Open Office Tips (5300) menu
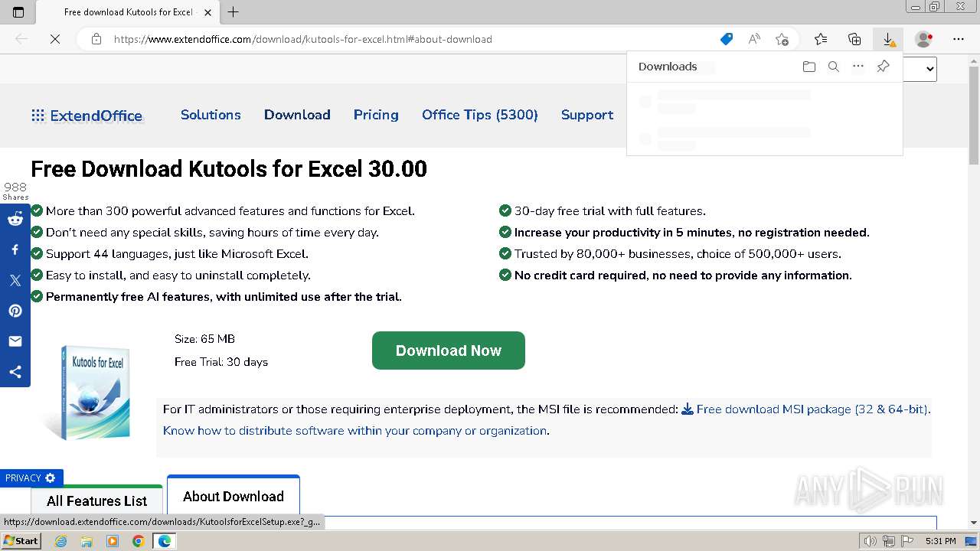Viewport: 980px width, 551px height. (x=480, y=115)
